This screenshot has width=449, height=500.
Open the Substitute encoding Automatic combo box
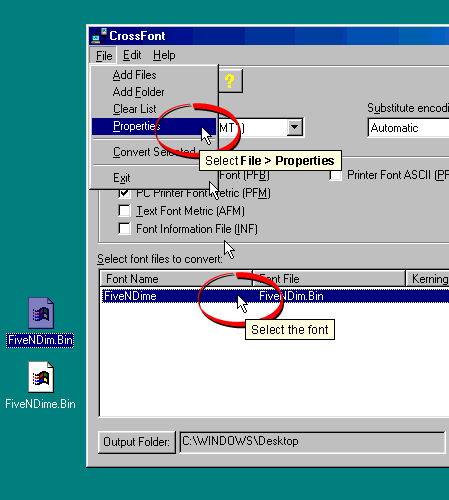[408, 128]
